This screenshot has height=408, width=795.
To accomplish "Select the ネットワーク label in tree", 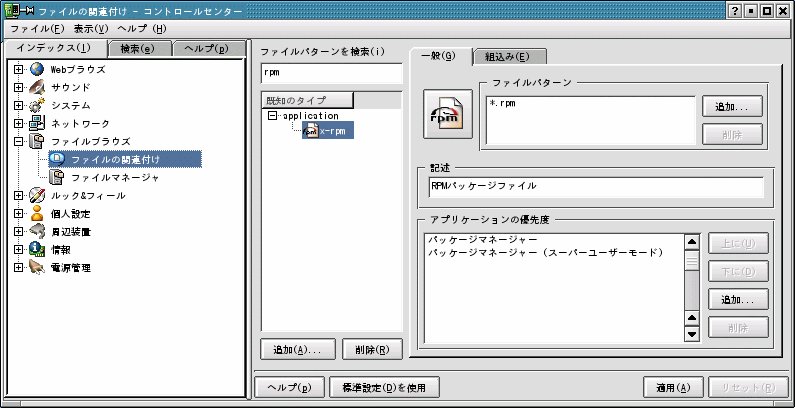I will point(80,124).
